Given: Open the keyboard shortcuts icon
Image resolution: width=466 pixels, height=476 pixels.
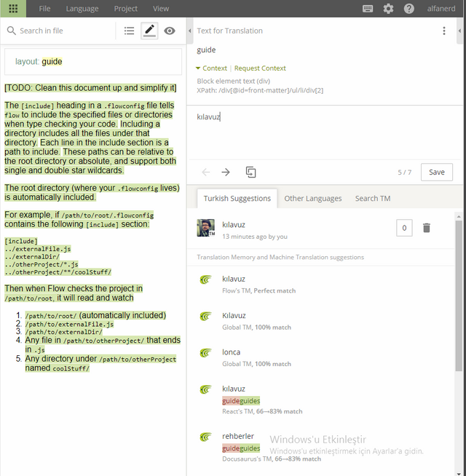Looking at the screenshot, I should 368,9.
